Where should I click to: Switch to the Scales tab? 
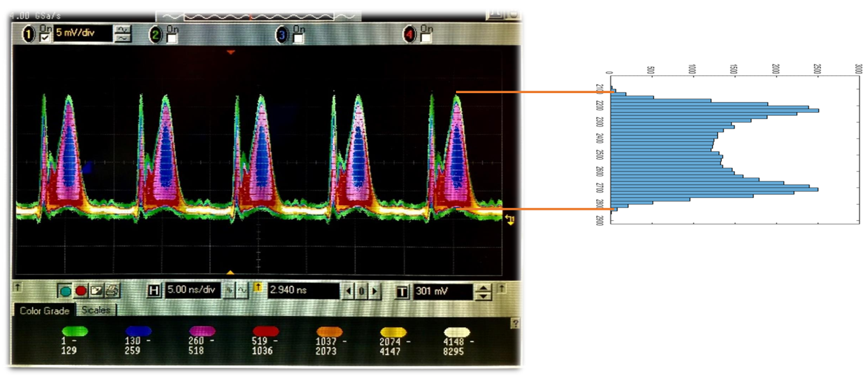(96, 310)
